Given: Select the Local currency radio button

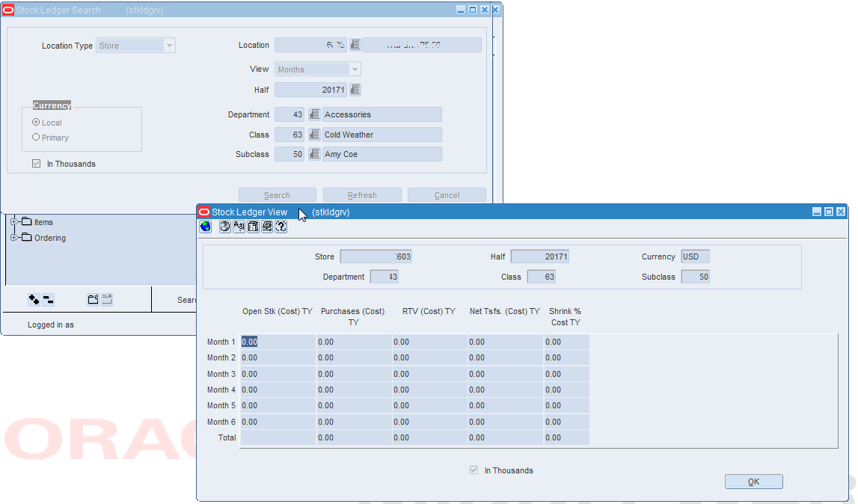Looking at the screenshot, I should 35,123.
